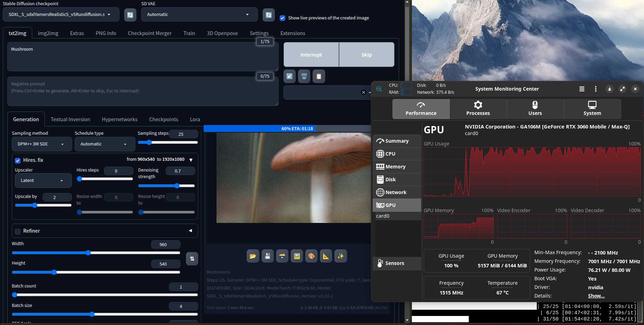Select Disk in the performance sidebar
Viewport: 644px width, 325px height.
[x=397, y=180]
